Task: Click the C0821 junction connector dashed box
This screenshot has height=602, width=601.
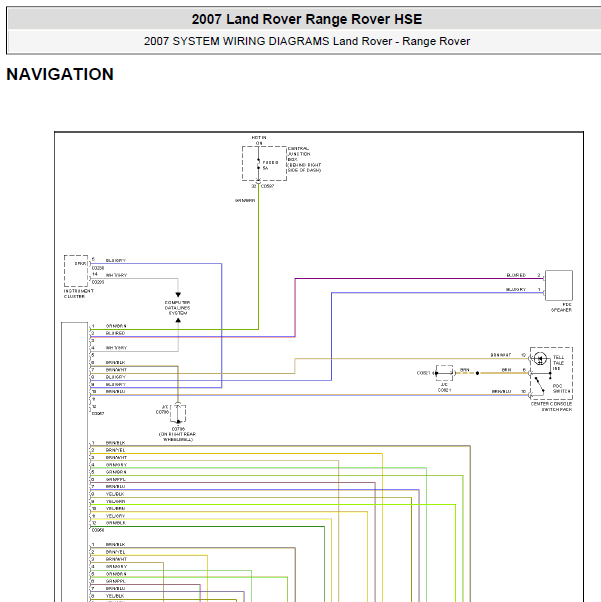Action: click(444, 373)
